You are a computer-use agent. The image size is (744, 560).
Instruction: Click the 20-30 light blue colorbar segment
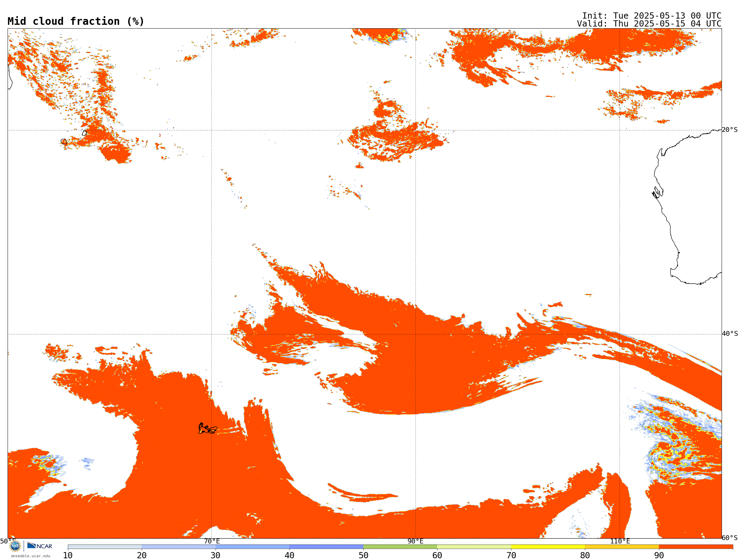pyautogui.click(x=178, y=547)
